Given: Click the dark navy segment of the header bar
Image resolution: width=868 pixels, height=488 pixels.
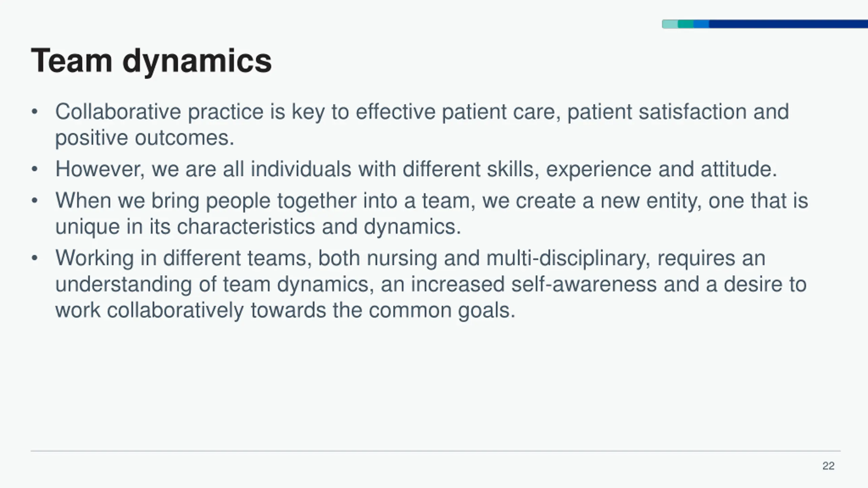Looking at the screenshot, I should coord(788,24).
